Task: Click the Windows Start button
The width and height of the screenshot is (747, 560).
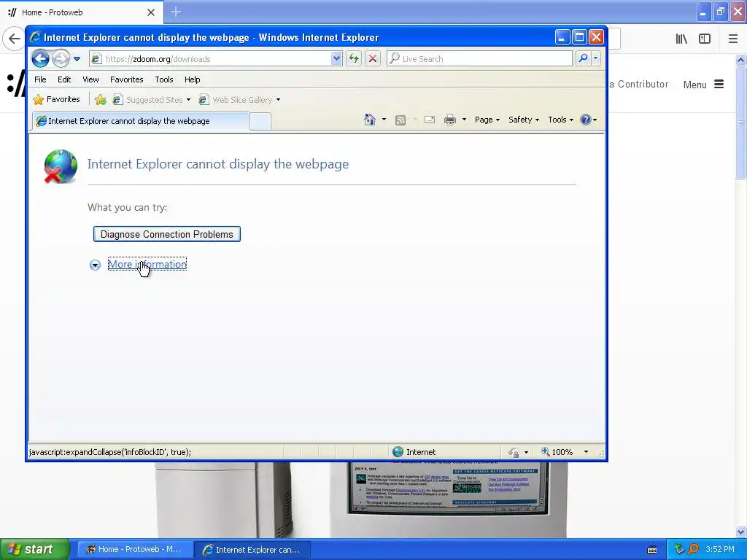Action: 34,549
